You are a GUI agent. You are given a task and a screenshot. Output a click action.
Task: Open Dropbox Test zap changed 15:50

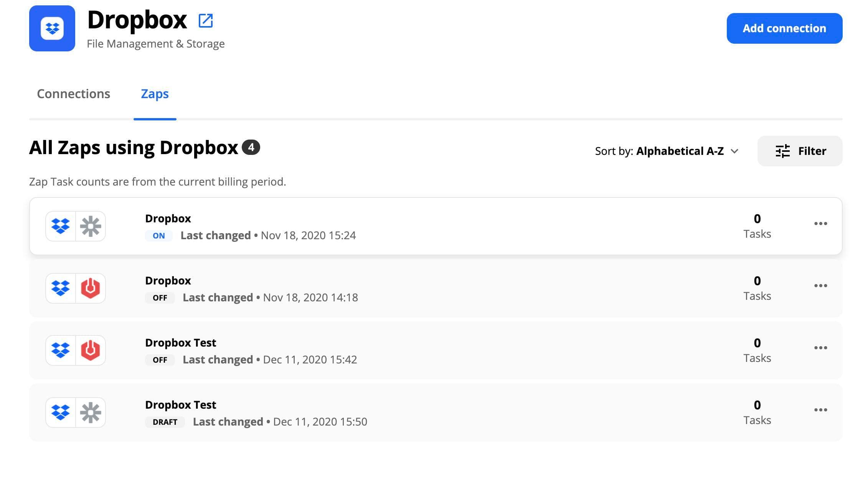(436, 413)
